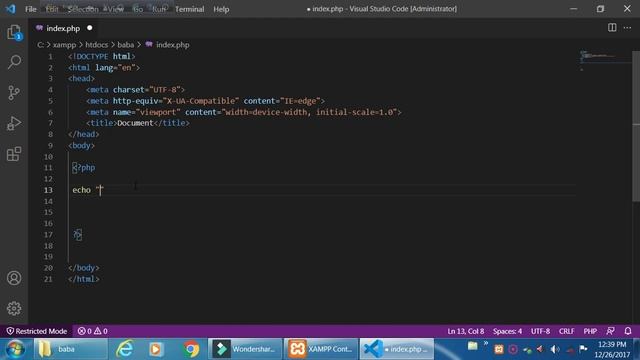Click the ?> closing tag on line 17

click(77, 235)
